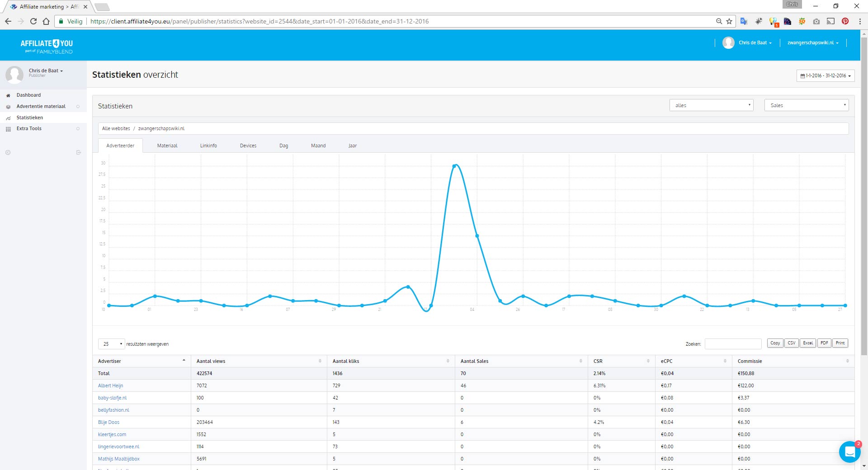Viewport: 868px width, 470px height.
Task: Open the 'alles' filter dropdown
Action: (711, 105)
